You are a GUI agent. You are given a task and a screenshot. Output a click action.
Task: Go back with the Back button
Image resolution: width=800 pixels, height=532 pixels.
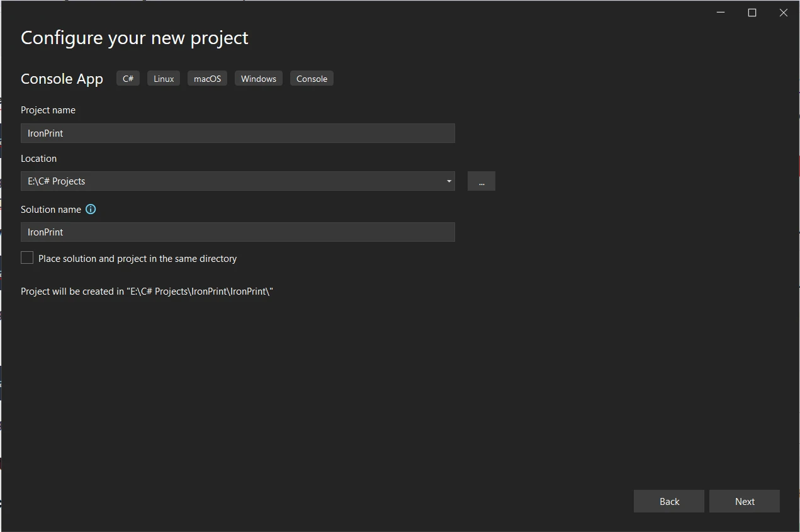[x=669, y=502]
